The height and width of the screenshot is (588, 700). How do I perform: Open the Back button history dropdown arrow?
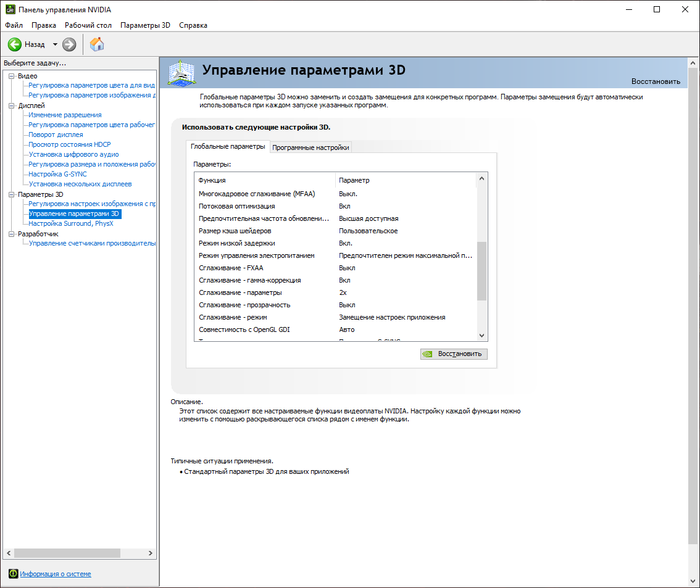click(55, 44)
